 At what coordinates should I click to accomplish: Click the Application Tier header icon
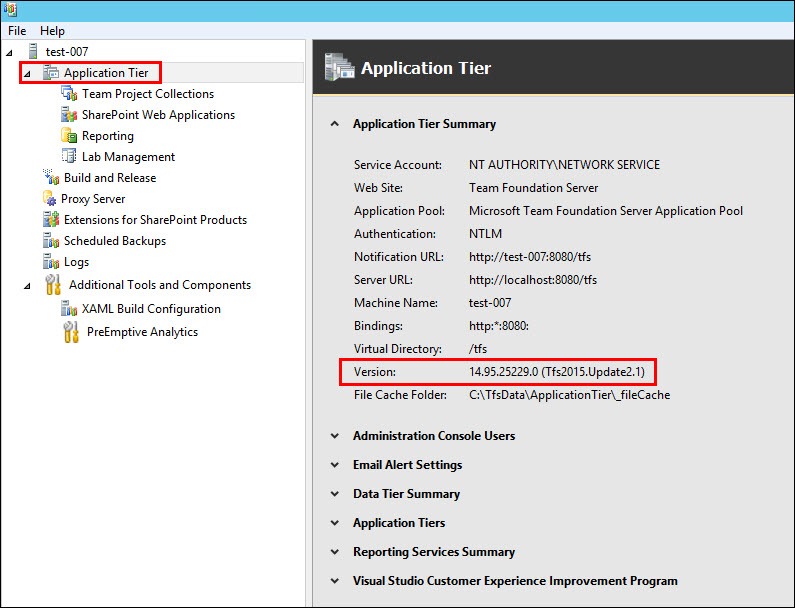tap(339, 67)
